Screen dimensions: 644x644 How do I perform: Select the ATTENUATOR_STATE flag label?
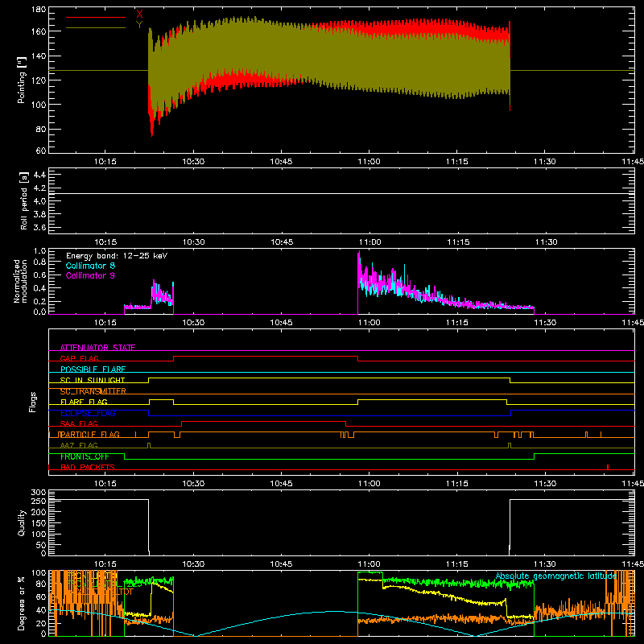tap(97, 348)
